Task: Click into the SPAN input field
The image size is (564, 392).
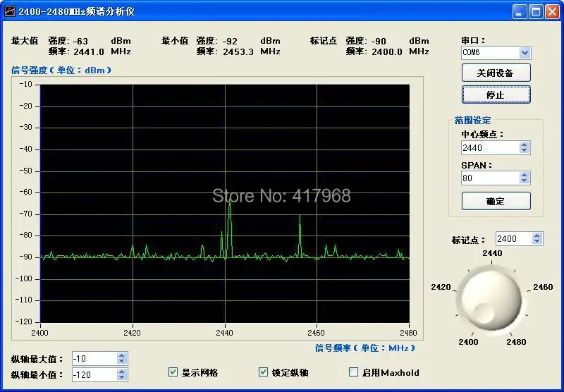Action: (491, 178)
